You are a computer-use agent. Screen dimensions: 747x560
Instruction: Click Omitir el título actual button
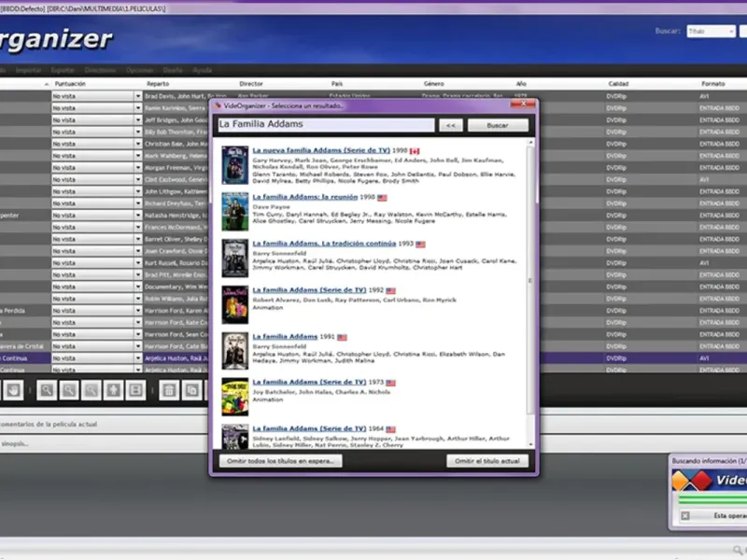(x=487, y=461)
